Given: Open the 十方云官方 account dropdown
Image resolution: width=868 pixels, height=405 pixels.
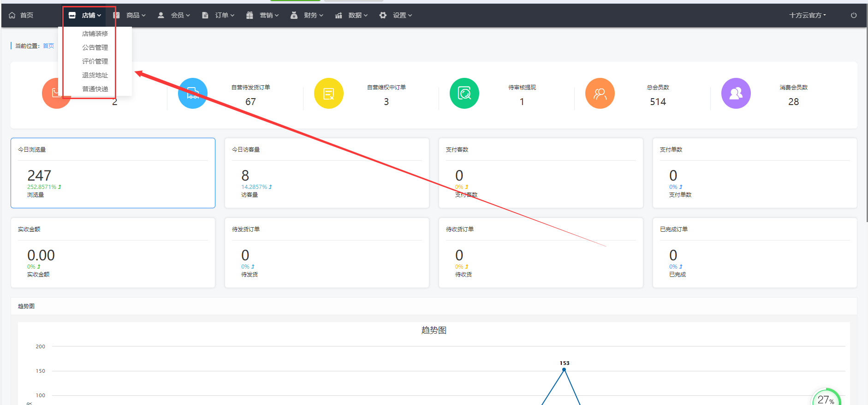Looking at the screenshot, I should (807, 15).
